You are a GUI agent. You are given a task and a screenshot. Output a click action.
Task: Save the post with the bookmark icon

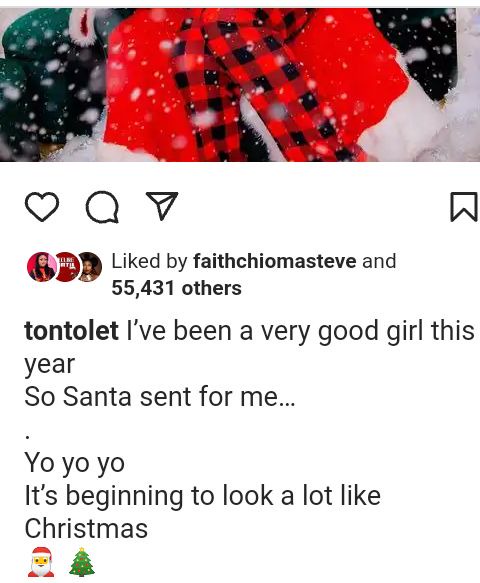pos(464,207)
